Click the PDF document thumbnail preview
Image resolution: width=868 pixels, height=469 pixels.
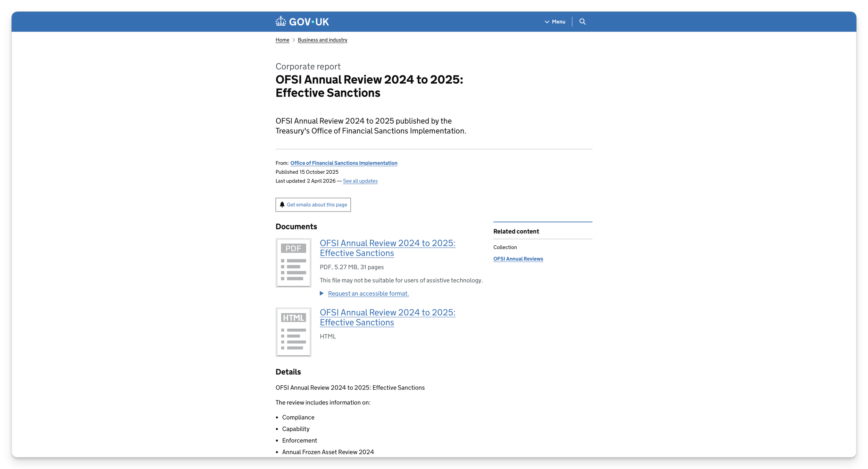pyautogui.click(x=293, y=262)
